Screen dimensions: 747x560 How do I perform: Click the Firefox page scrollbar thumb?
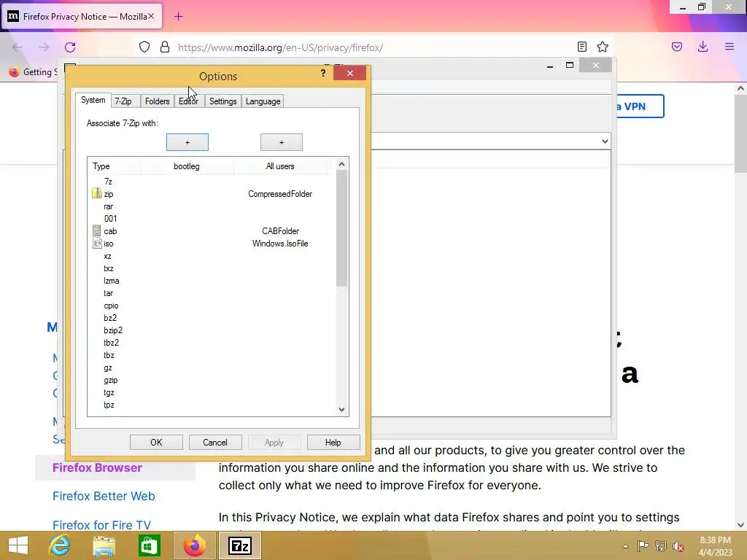click(740, 134)
